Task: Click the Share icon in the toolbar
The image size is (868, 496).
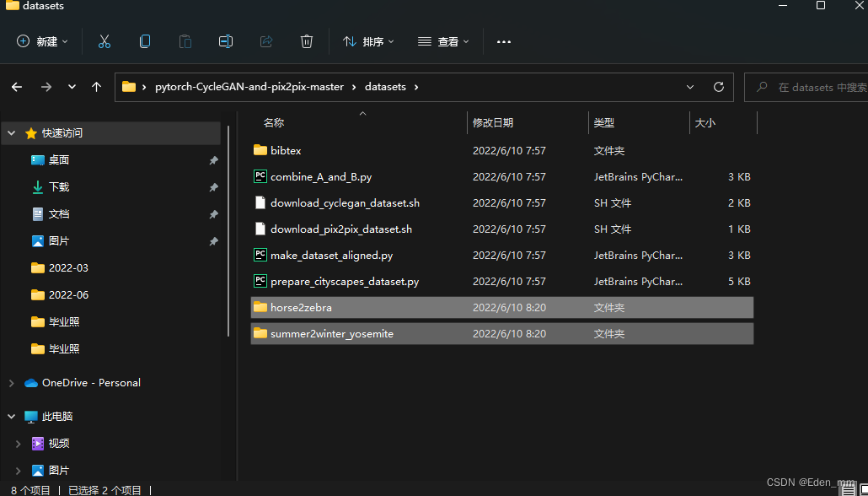Action: [265, 40]
